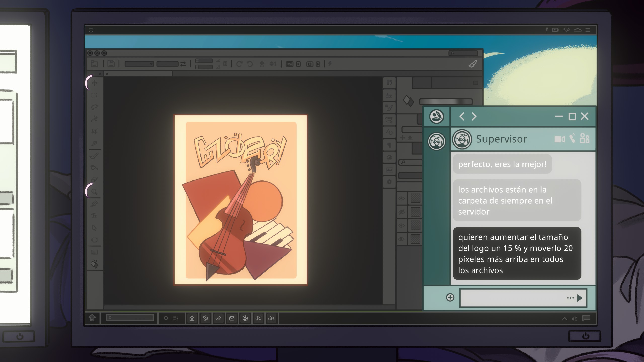Select the Magic Wand tool
Viewport: 644px width, 362px height.
(94, 119)
